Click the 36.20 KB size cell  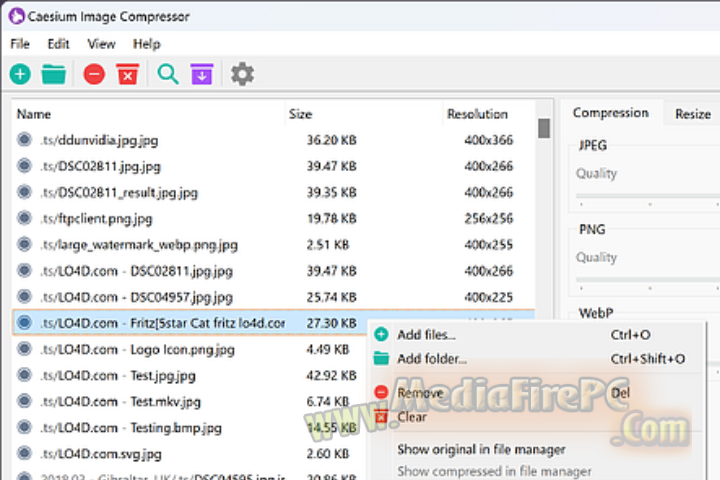[332, 140]
